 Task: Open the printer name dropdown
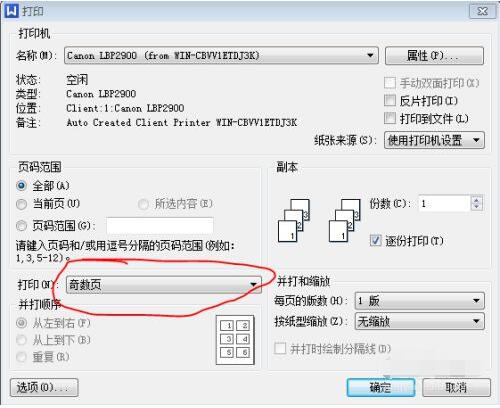click(x=221, y=55)
